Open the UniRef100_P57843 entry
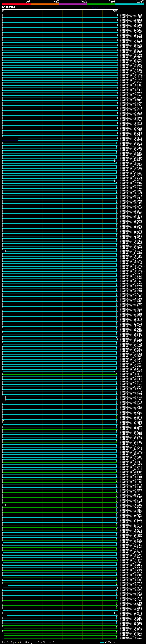Image resolution: width=146 pixels, height=644 pixels. (x=131, y=530)
